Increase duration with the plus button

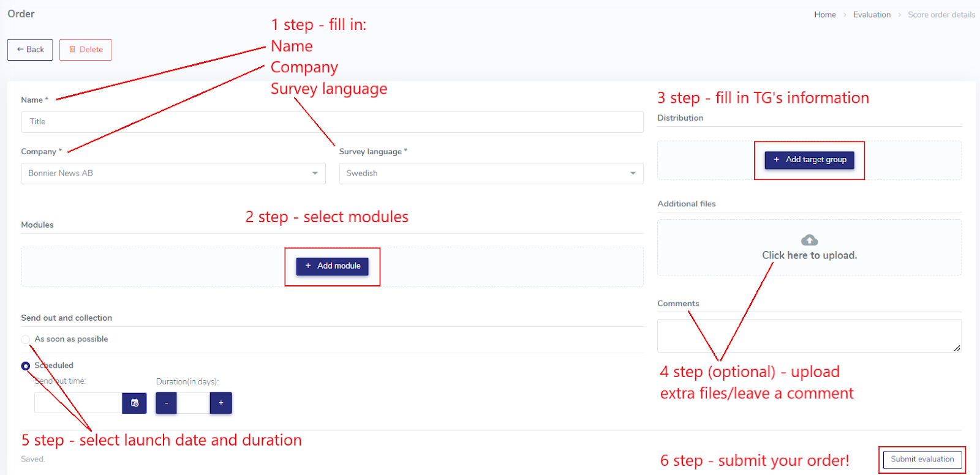click(x=221, y=403)
